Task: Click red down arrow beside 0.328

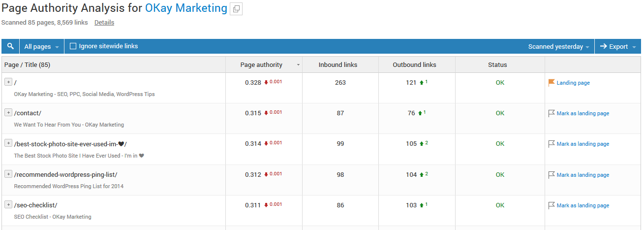Action: point(266,83)
